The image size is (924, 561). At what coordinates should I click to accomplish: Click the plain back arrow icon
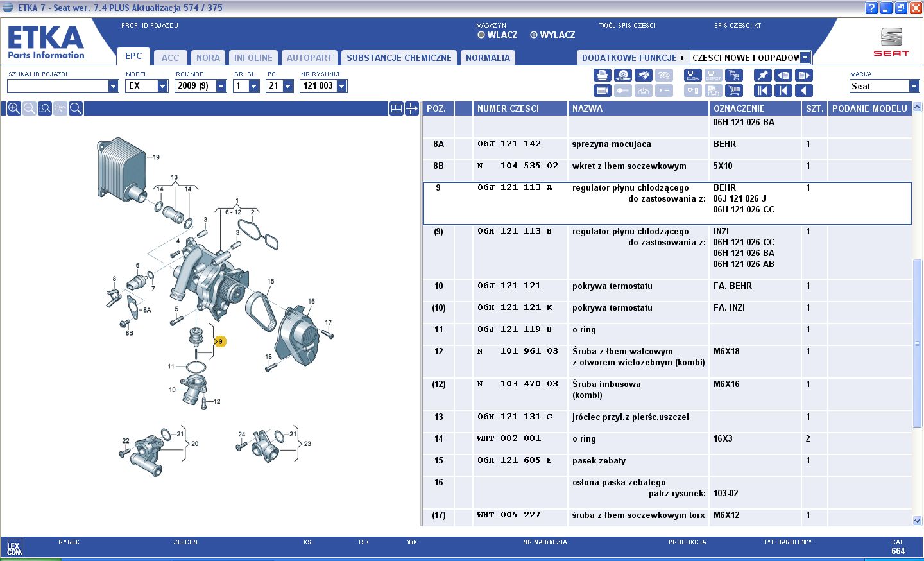click(x=804, y=91)
